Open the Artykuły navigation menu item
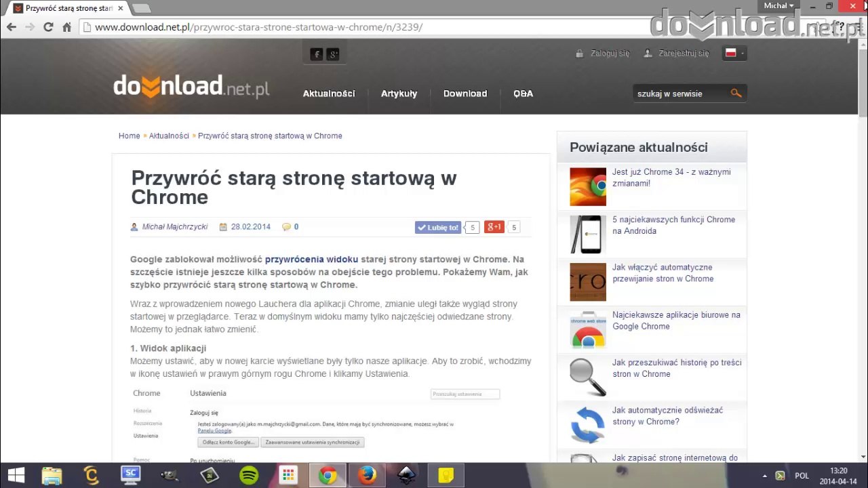868x488 pixels. pos(399,94)
